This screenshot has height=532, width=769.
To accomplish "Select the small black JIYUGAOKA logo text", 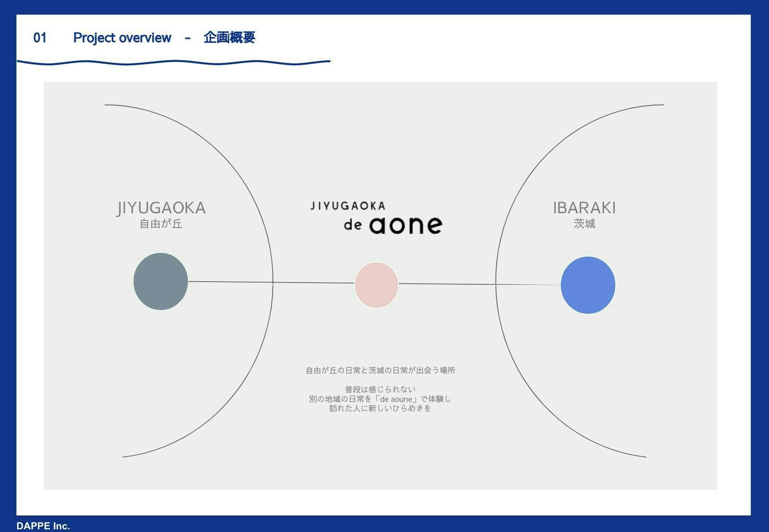I will coord(348,206).
